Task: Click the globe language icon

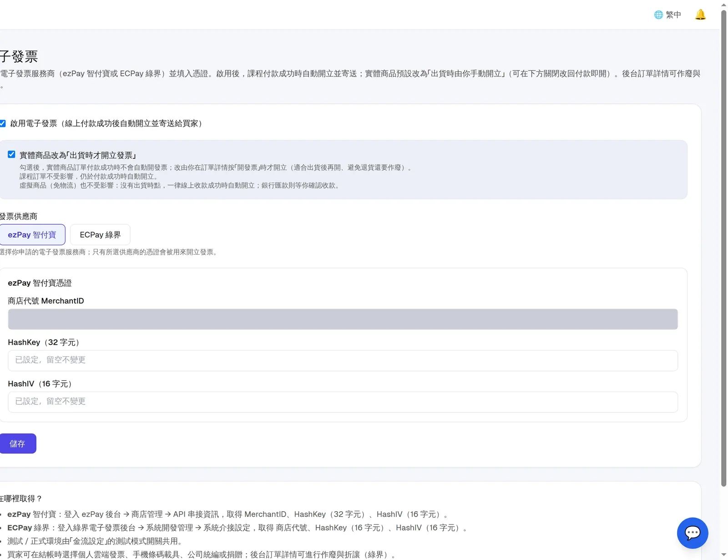Action: (x=658, y=15)
